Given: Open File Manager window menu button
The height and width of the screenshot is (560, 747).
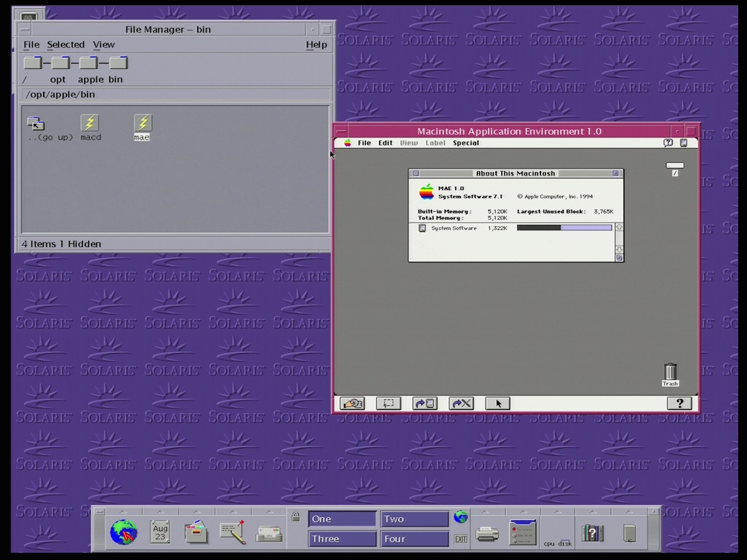Looking at the screenshot, I should (25, 29).
